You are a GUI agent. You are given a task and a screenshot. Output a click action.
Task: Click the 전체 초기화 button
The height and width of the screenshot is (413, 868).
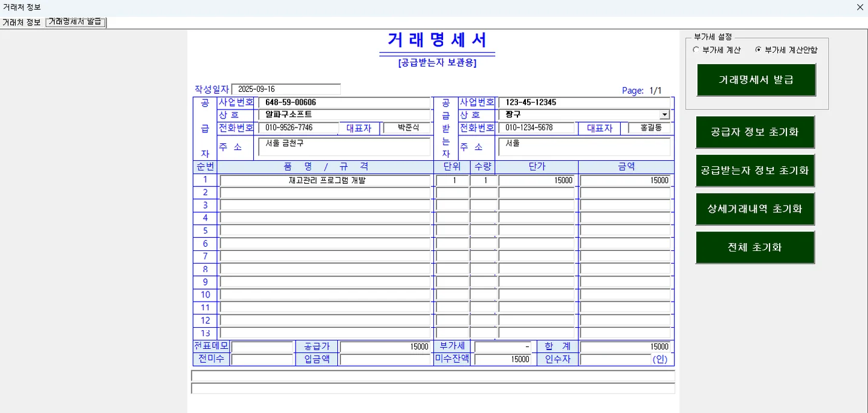[755, 247]
